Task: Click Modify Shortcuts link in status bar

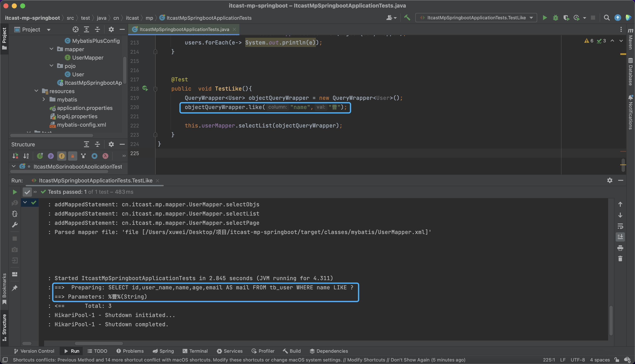Action: coord(366,360)
